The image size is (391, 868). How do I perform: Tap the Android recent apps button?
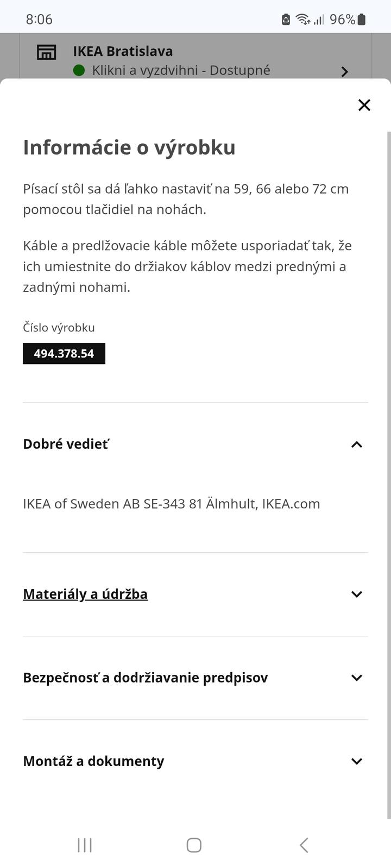pos(85,845)
